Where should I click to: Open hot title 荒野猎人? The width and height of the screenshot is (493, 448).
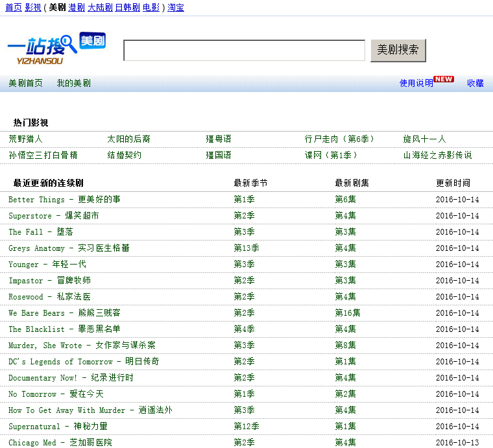(x=25, y=139)
